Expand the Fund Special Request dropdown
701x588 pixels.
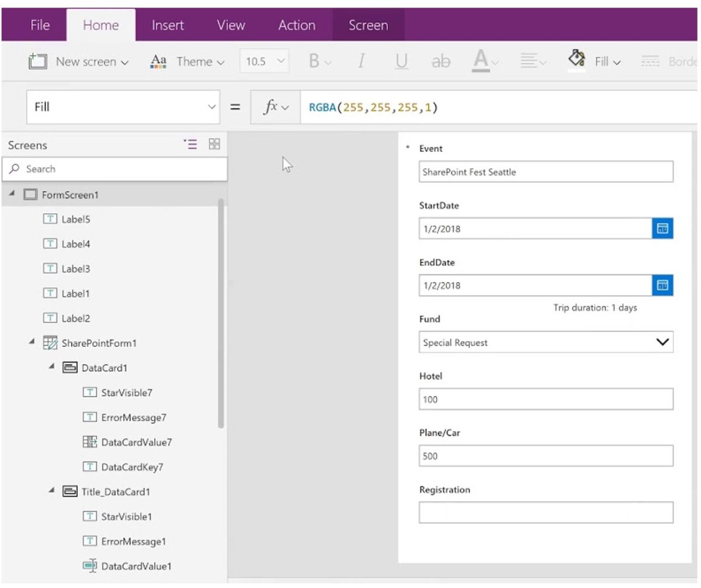tap(662, 343)
